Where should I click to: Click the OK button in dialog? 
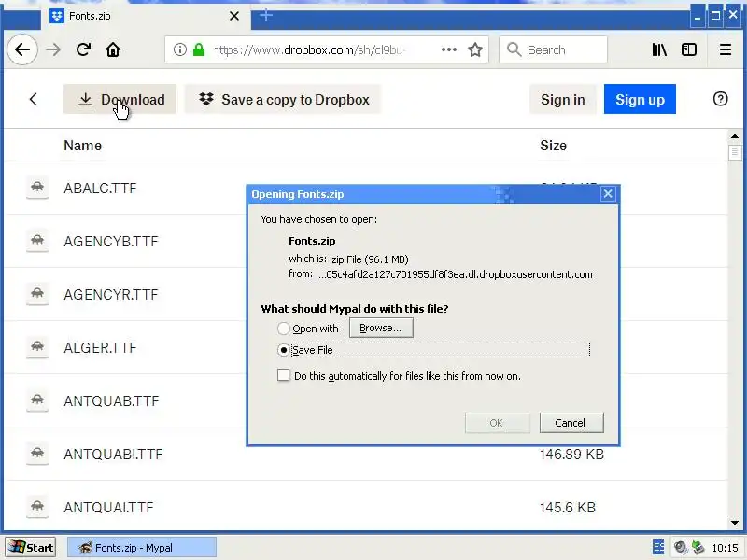point(497,423)
